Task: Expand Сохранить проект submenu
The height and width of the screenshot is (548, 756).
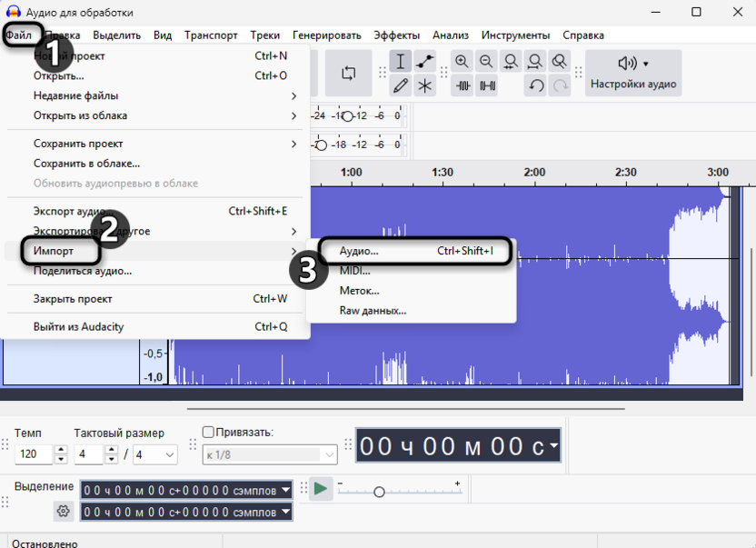Action: pyautogui.click(x=155, y=144)
